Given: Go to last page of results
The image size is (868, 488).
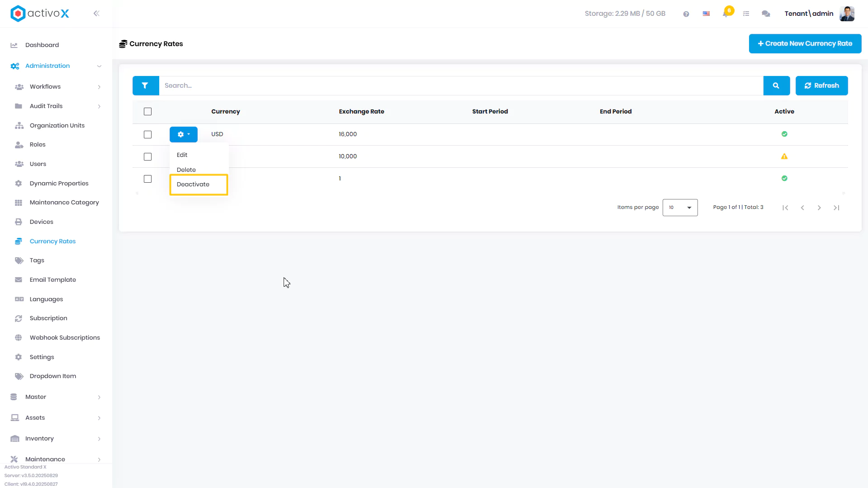Looking at the screenshot, I should click(836, 208).
